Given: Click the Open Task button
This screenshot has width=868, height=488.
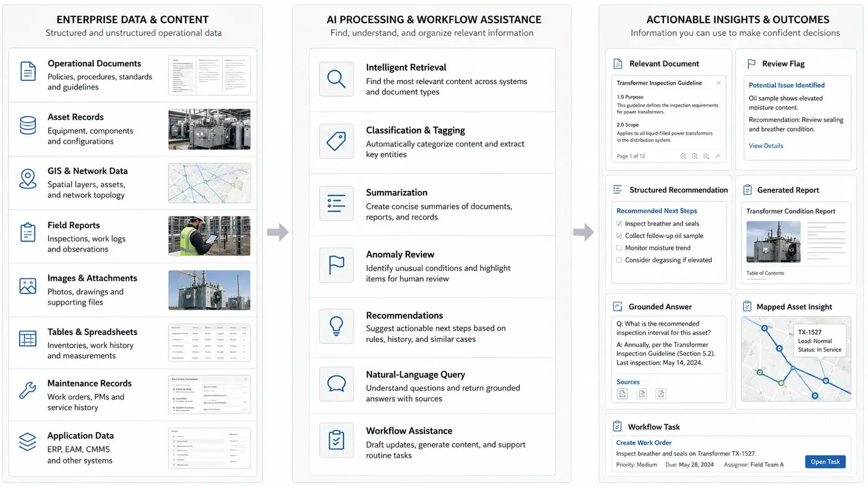Looking at the screenshot, I should tap(825, 462).
